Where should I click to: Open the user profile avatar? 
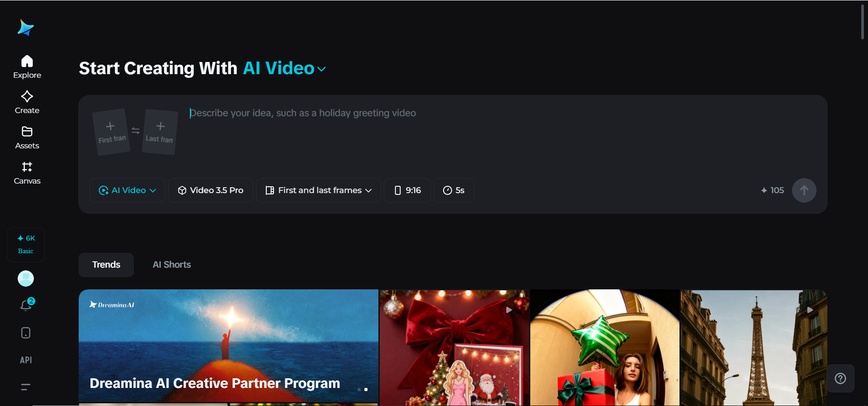(x=26, y=279)
